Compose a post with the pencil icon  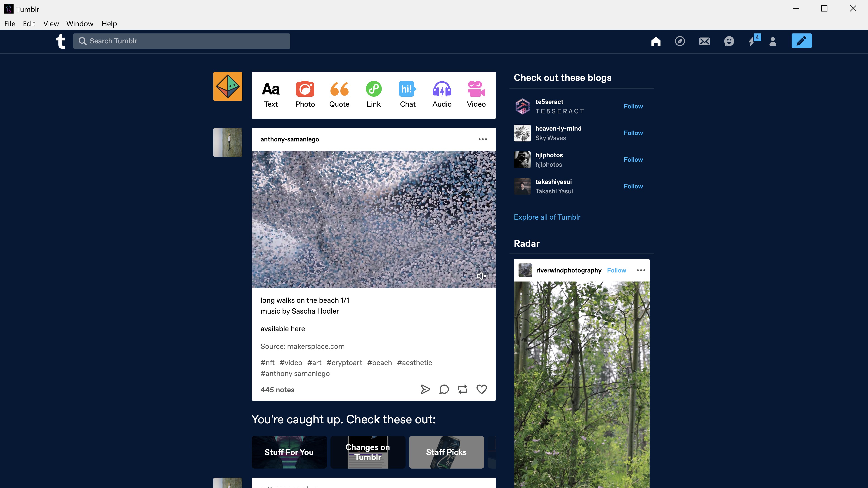pyautogui.click(x=801, y=40)
